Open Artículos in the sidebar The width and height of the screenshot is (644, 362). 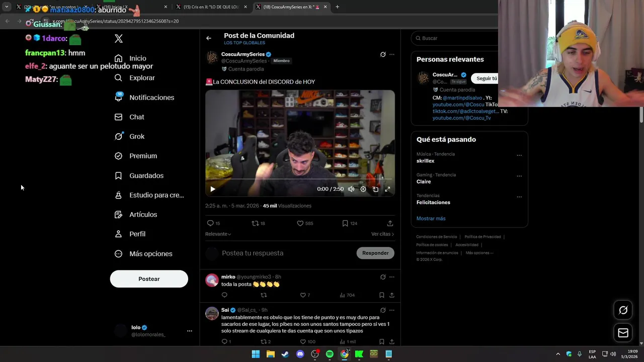pos(136,215)
